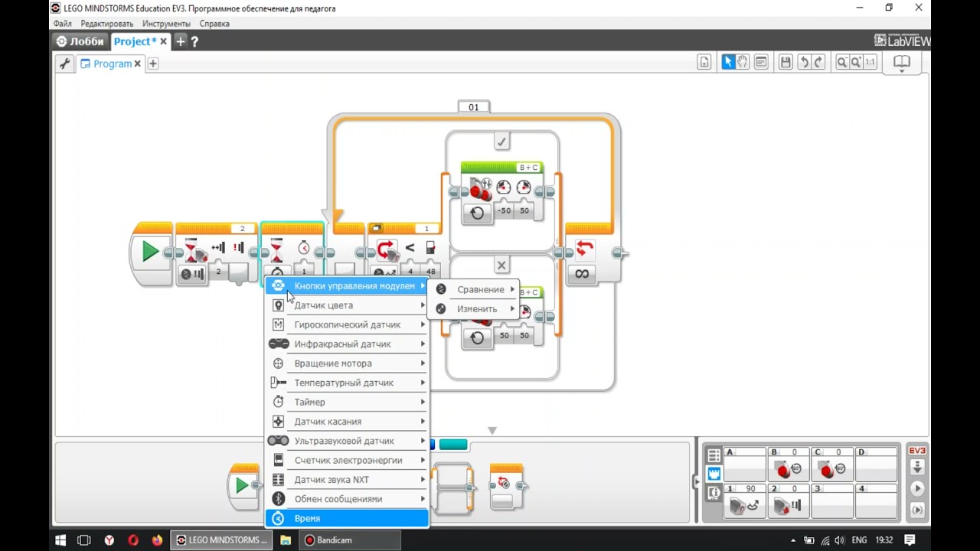Download and run the program
The width and height of the screenshot is (980, 551).
click(x=916, y=488)
